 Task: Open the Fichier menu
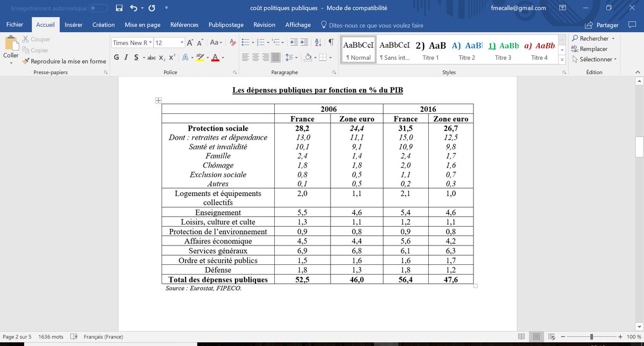pyautogui.click(x=15, y=25)
